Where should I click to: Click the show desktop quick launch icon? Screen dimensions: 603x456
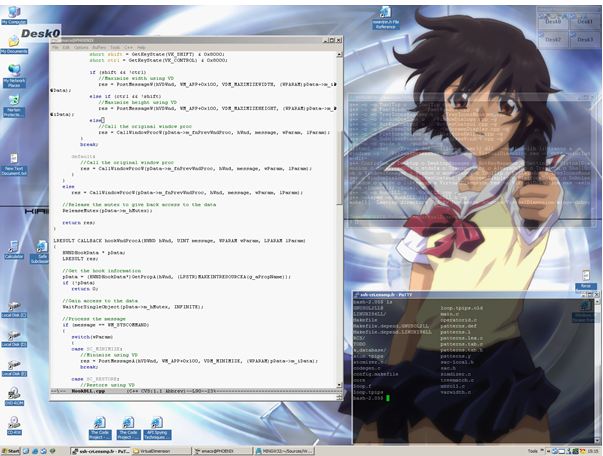[x=26, y=451]
